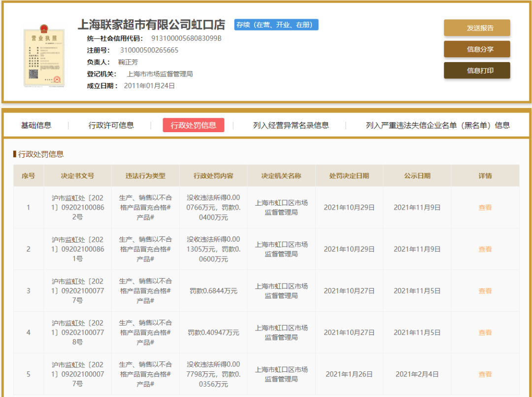Screen dimensions: 532x397
Task: Click the 信息打印 button
Action: pyautogui.click(x=477, y=71)
